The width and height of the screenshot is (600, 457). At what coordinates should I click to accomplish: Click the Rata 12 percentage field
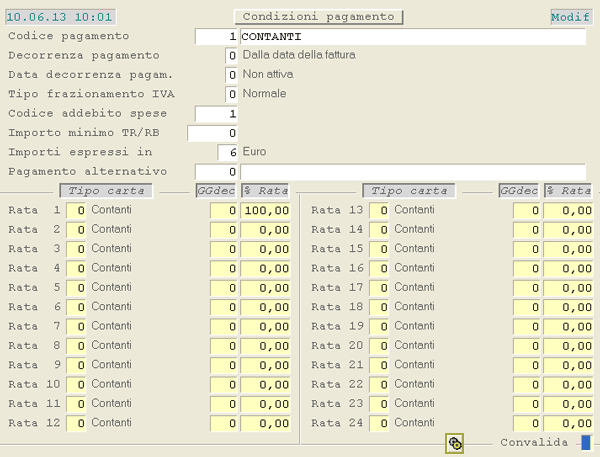click(265, 423)
